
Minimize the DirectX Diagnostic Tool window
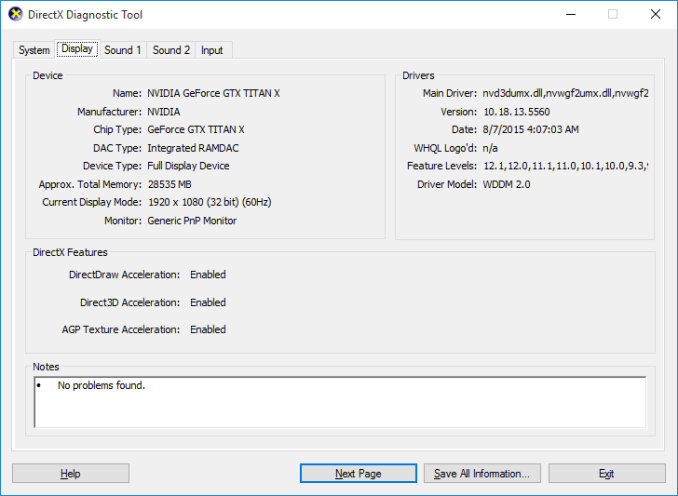click(571, 14)
